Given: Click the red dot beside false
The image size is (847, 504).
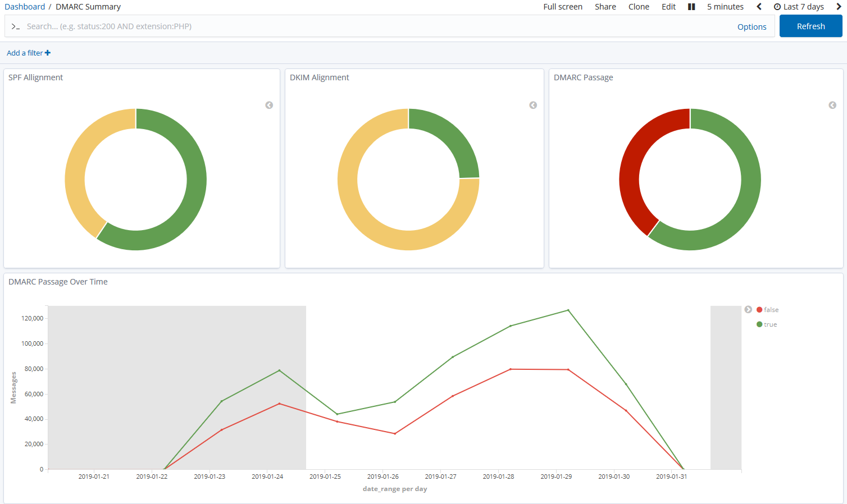Looking at the screenshot, I should point(759,309).
